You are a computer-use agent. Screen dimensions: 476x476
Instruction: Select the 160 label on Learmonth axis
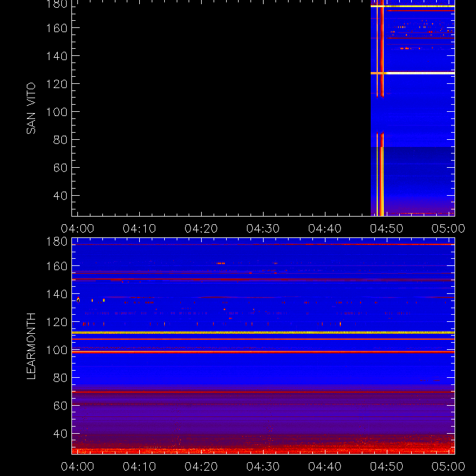tap(57, 267)
